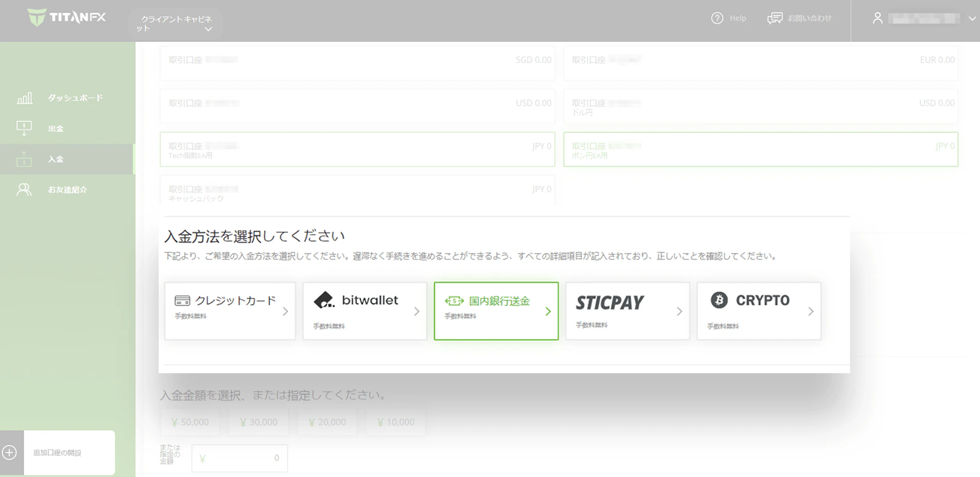Open the 入金 menu item in sidebar
Image resolution: width=980 pixels, height=477 pixels.
pyautogui.click(x=56, y=159)
